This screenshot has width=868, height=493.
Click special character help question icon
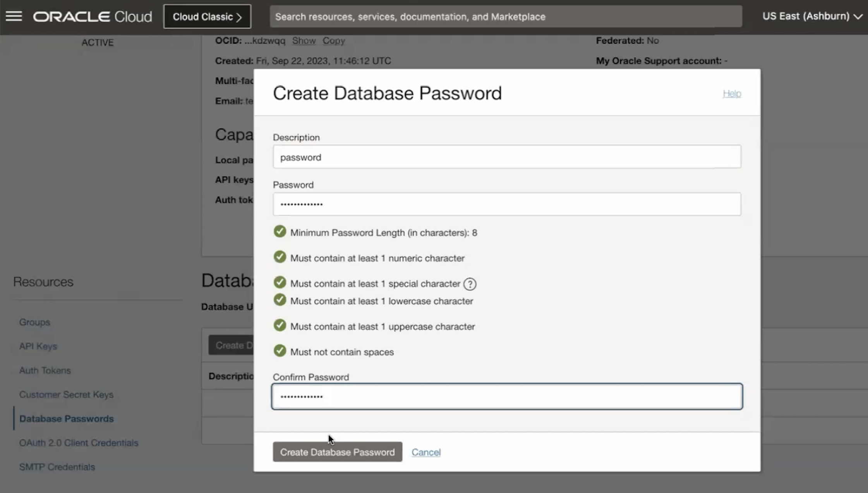pyautogui.click(x=470, y=284)
